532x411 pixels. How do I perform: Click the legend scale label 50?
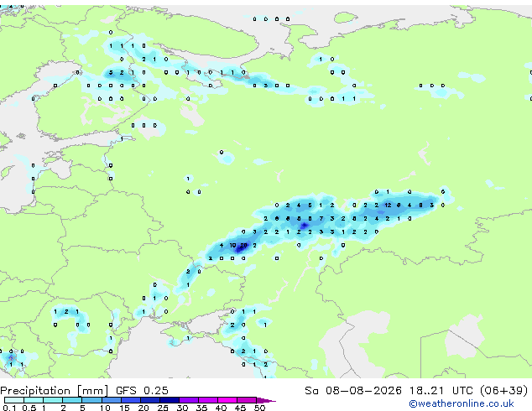259,408
